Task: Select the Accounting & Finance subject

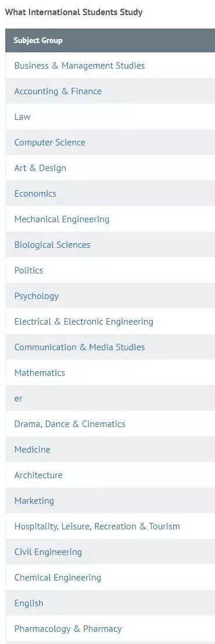Action: [58, 91]
